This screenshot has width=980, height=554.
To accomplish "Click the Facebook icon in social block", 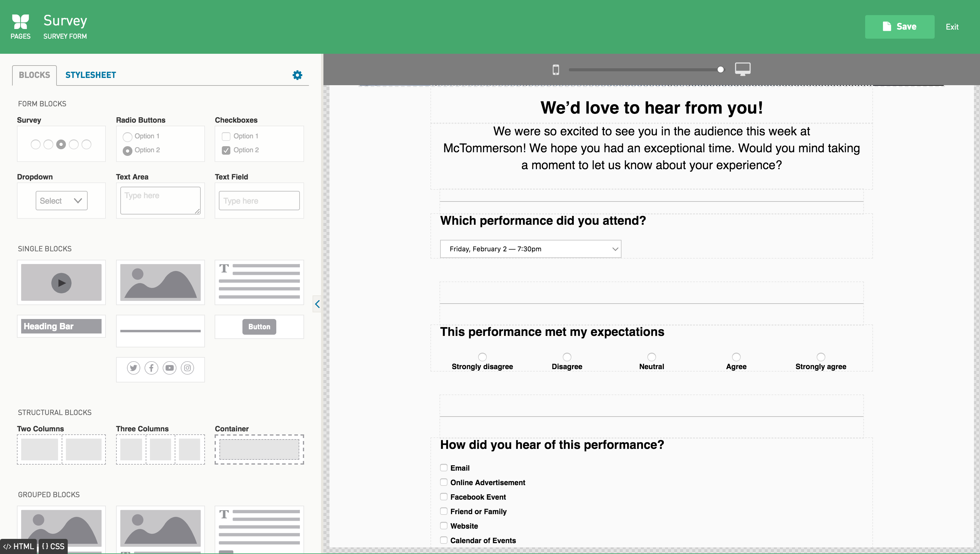I will point(151,368).
